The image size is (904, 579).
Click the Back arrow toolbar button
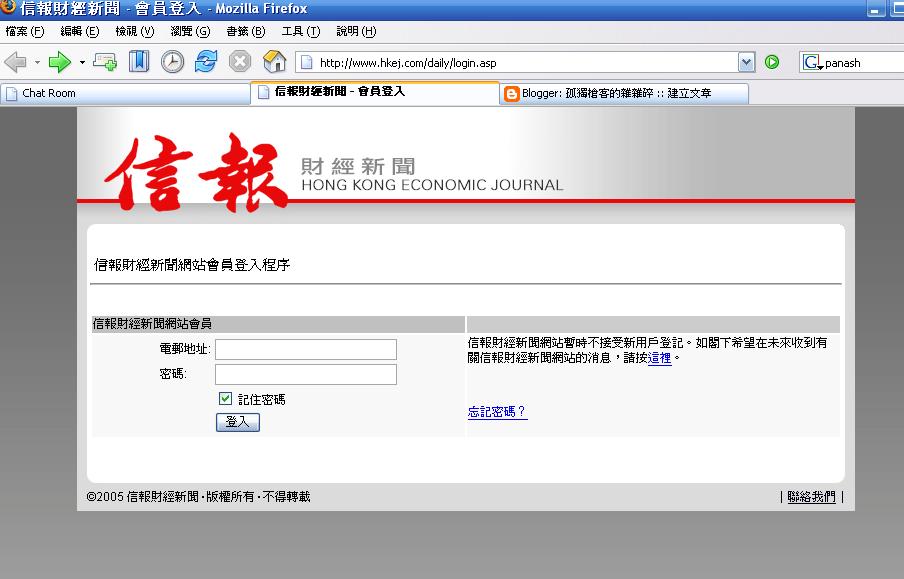point(15,62)
